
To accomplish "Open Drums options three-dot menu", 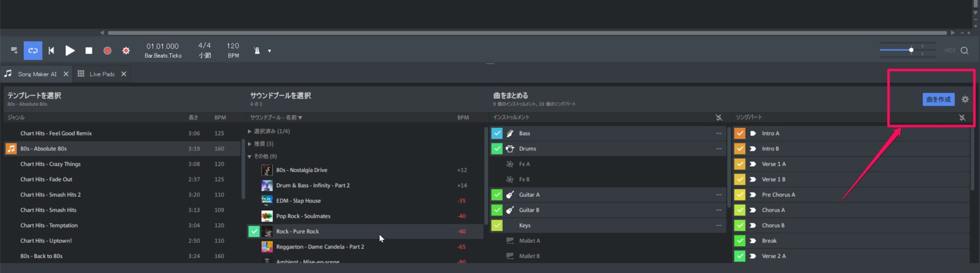I will [x=719, y=149].
